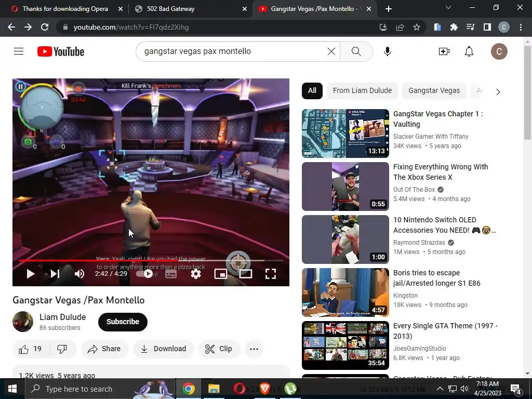Subscribe to Liam Dulude

point(123,322)
